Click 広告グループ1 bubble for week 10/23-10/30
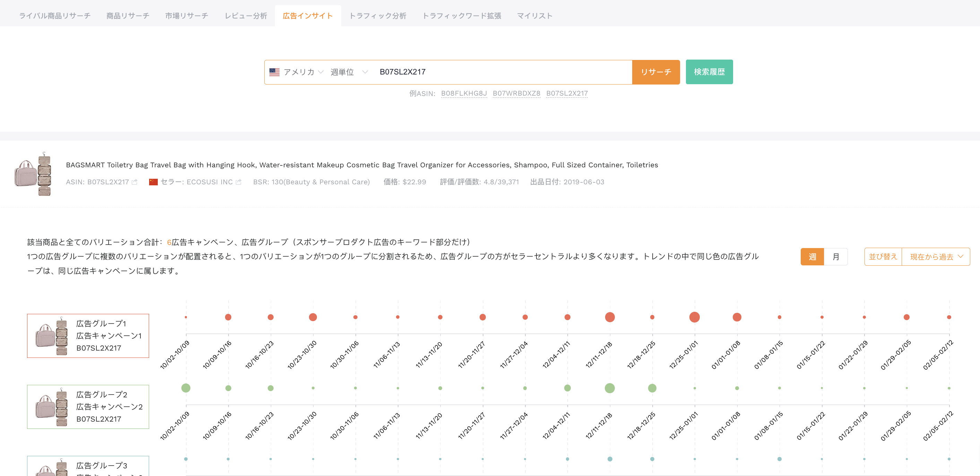Image resolution: width=980 pixels, height=476 pixels. point(313,317)
